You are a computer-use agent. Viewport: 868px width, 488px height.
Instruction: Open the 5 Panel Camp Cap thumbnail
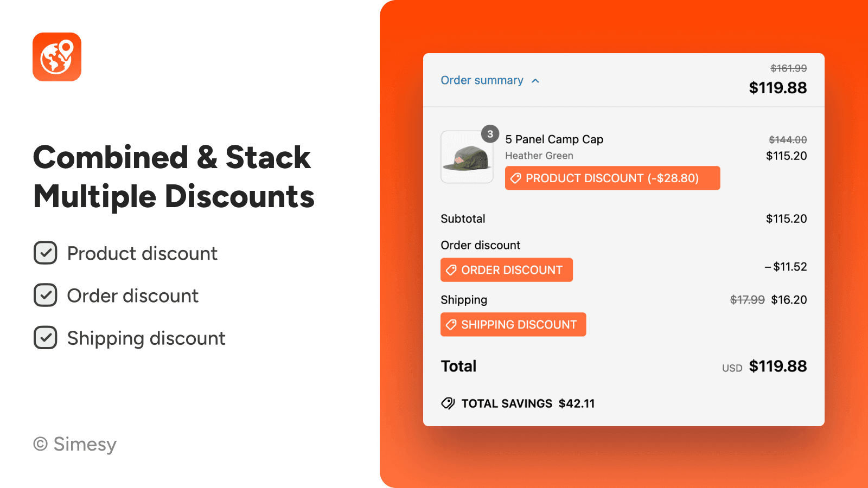pyautogui.click(x=467, y=157)
